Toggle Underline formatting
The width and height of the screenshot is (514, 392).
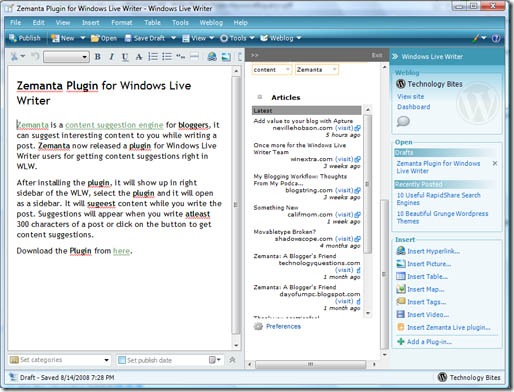coord(125,57)
